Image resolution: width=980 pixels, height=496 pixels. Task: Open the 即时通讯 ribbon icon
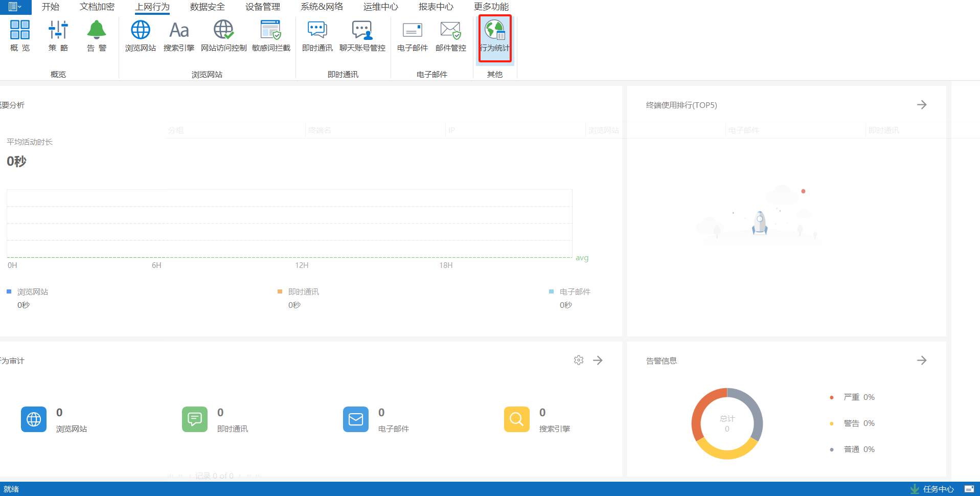point(317,36)
